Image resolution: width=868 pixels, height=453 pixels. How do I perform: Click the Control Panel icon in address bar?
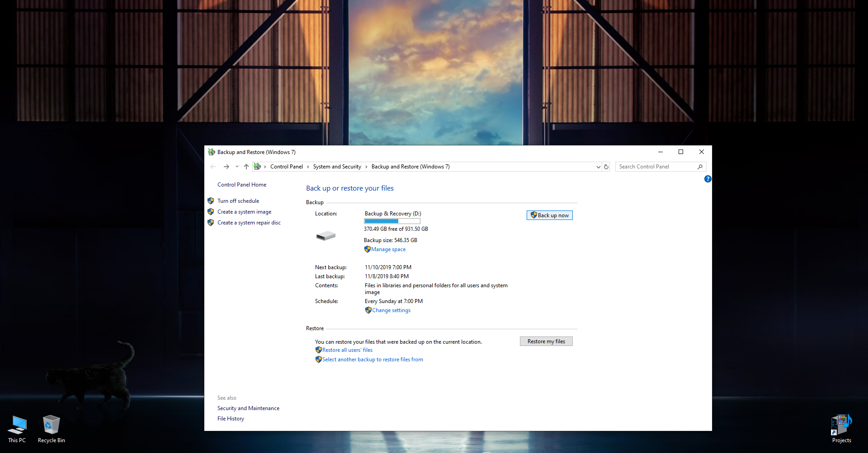point(257,166)
